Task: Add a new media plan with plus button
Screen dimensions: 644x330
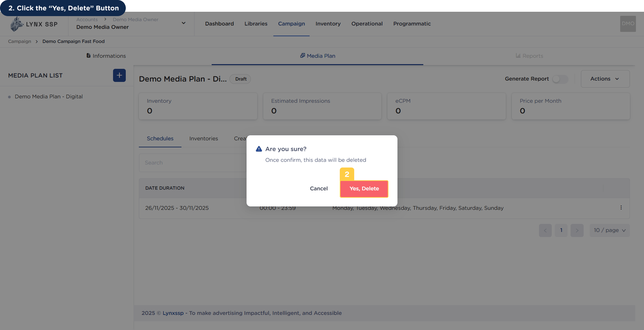Action: (119, 76)
